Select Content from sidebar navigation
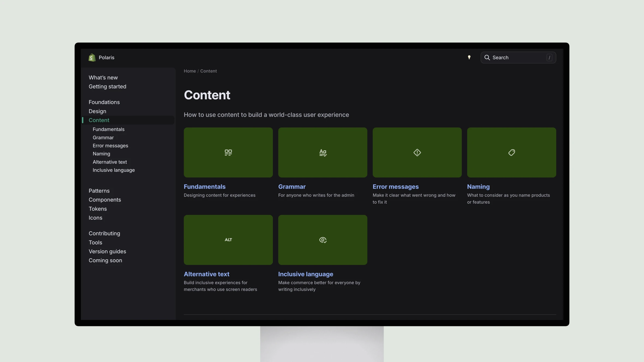 coord(99,120)
